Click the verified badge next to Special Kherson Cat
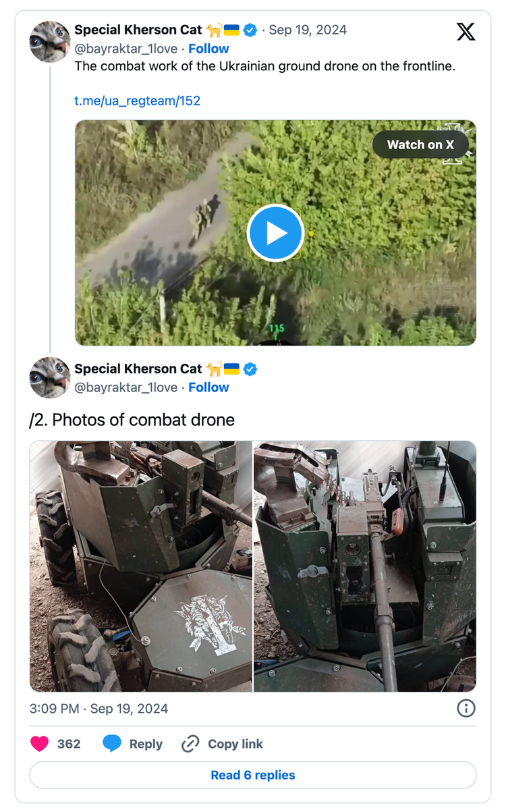The image size is (506, 812). coord(250,30)
